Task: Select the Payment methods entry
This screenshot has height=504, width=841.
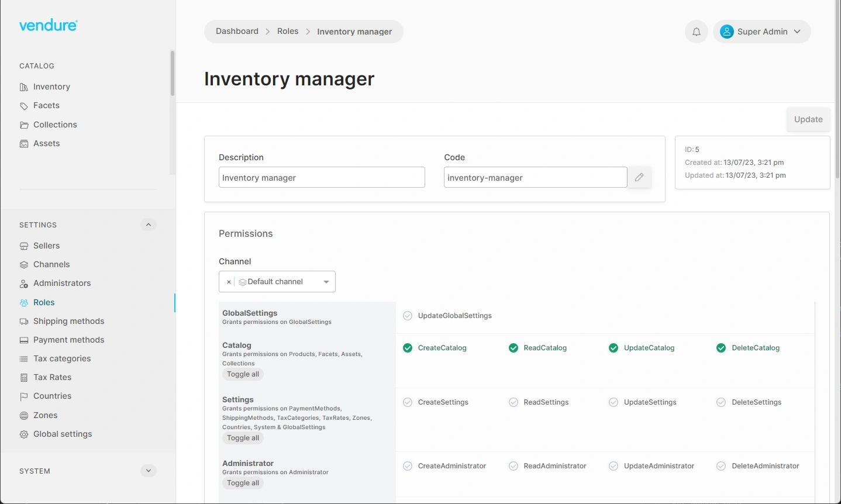Action: pyautogui.click(x=68, y=339)
